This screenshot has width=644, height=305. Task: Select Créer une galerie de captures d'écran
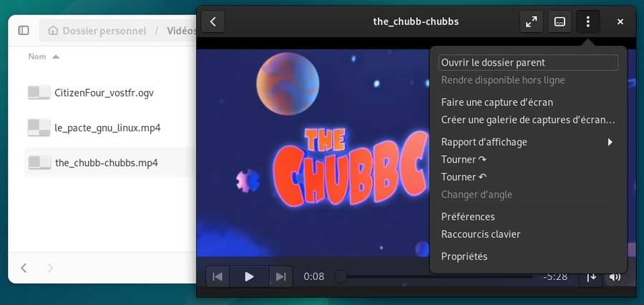[x=528, y=120]
